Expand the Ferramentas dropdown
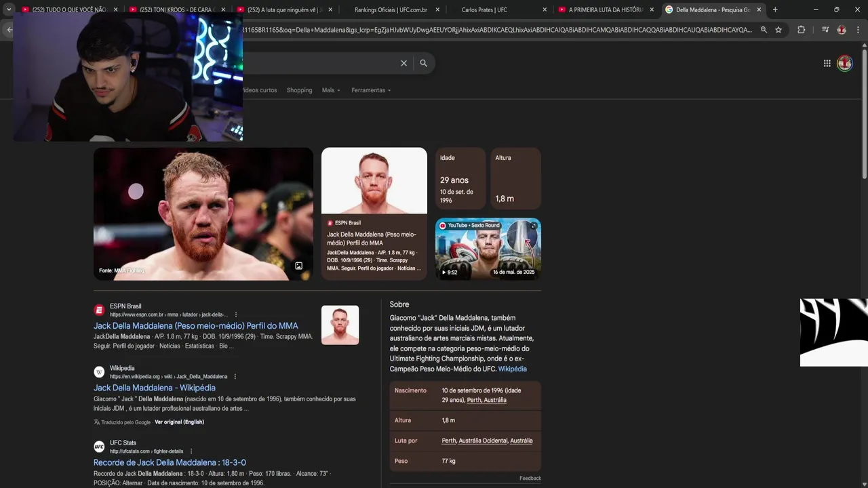The width and height of the screenshot is (868, 488). point(371,90)
